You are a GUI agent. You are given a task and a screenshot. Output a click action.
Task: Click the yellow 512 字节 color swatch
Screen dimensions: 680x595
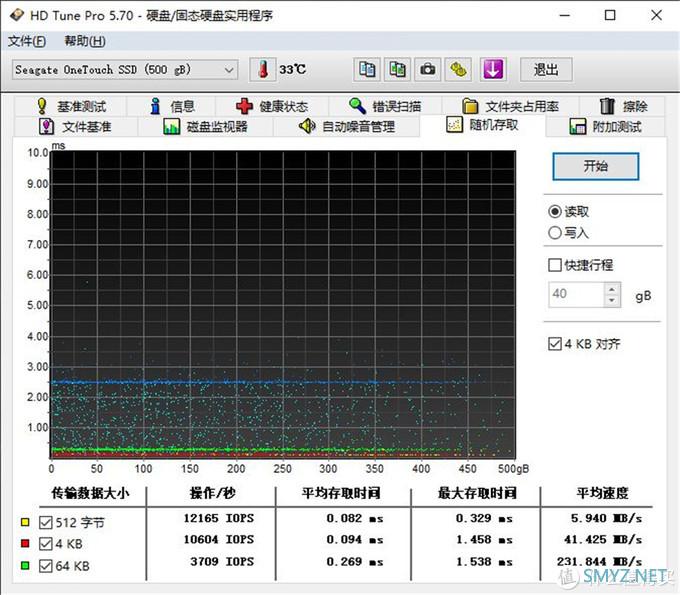point(25,522)
